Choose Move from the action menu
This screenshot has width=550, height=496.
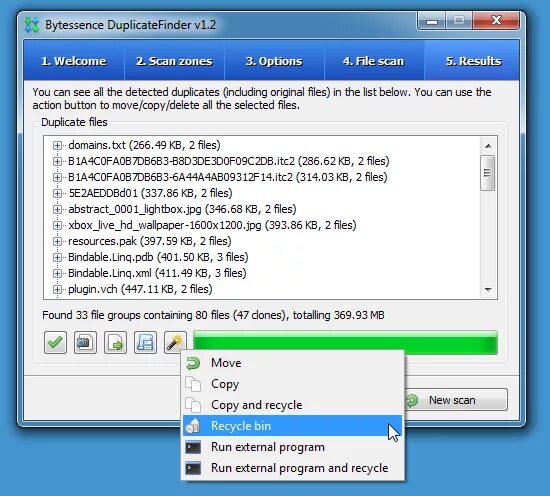[x=293, y=363]
